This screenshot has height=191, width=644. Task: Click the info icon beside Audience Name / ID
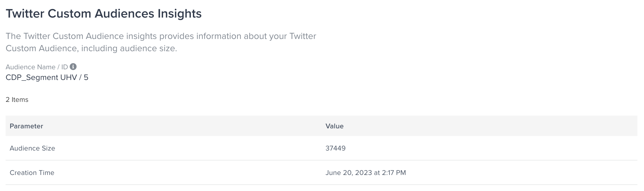click(x=73, y=67)
